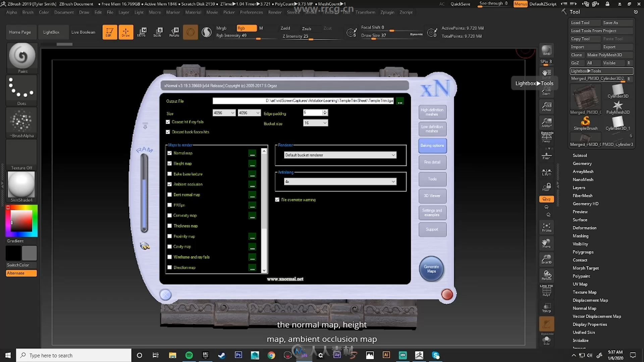Select the Scale tool in toolbar
The image size is (644, 362).
(158, 32)
